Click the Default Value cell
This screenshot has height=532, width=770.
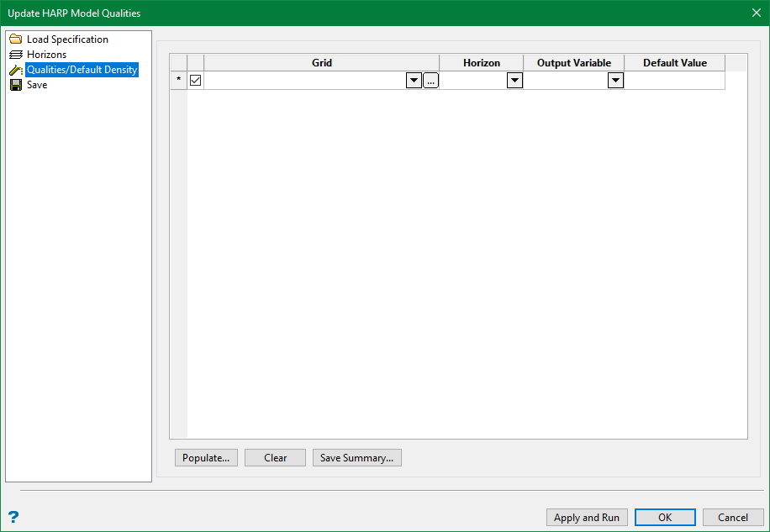[675, 81]
